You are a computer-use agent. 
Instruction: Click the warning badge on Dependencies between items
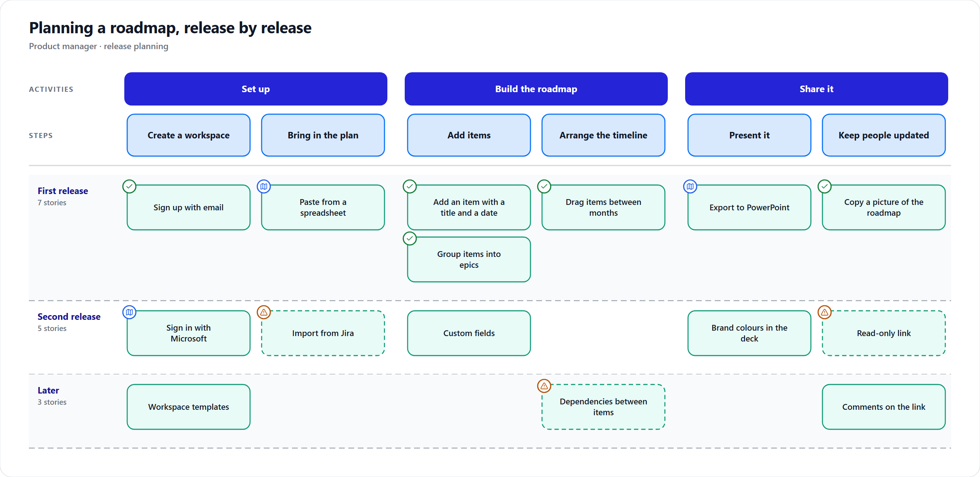click(544, 386)
